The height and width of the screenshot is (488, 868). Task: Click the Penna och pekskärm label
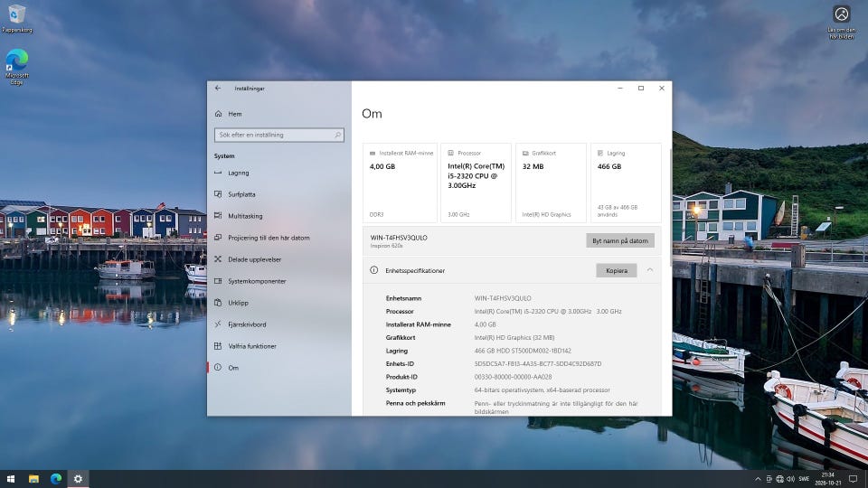[415, 403]
